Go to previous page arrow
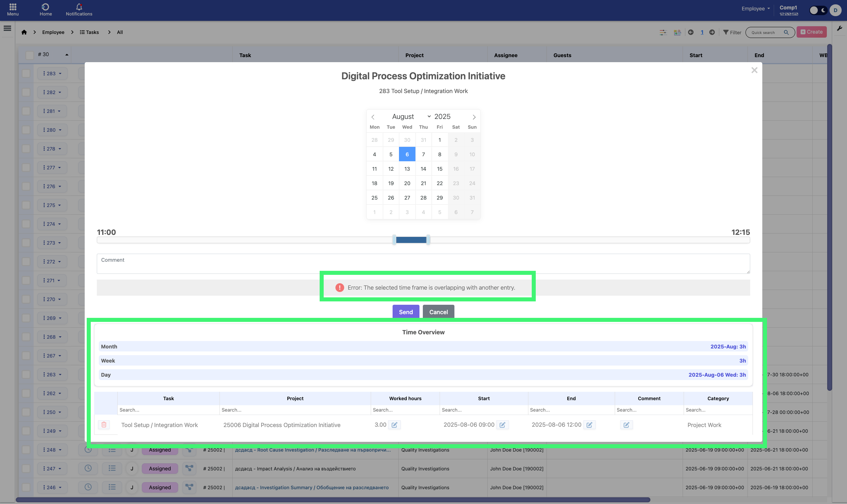 [x=691, y=32]
